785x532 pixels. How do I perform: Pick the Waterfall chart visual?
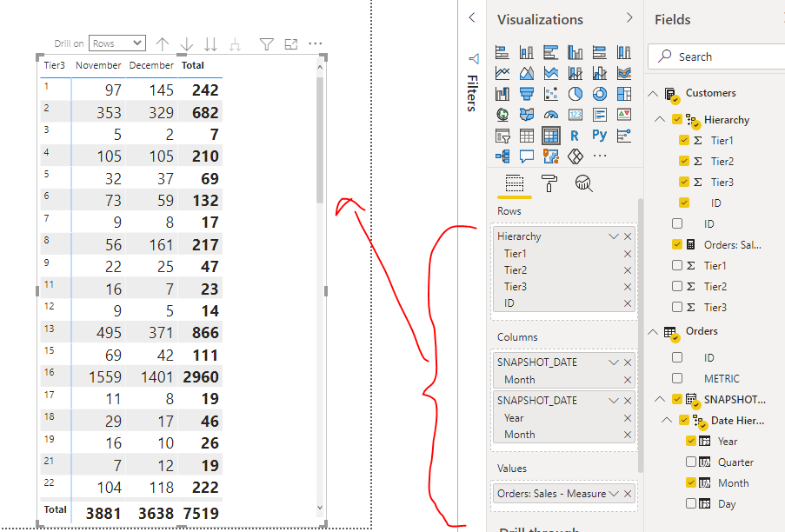tap(502, 94)
